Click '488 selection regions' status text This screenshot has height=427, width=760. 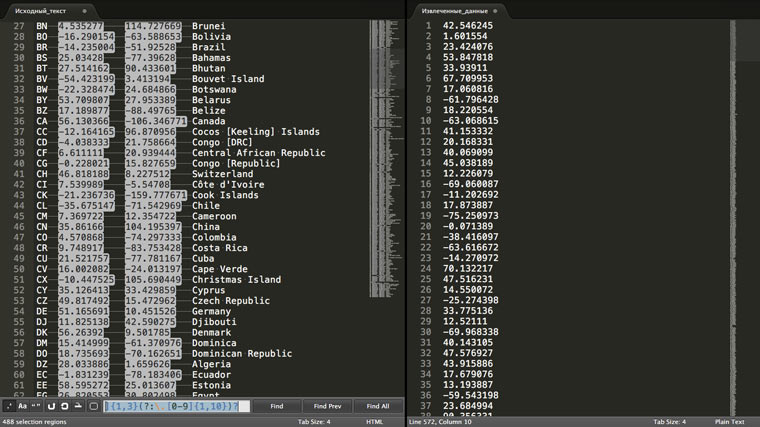[34, 422]
